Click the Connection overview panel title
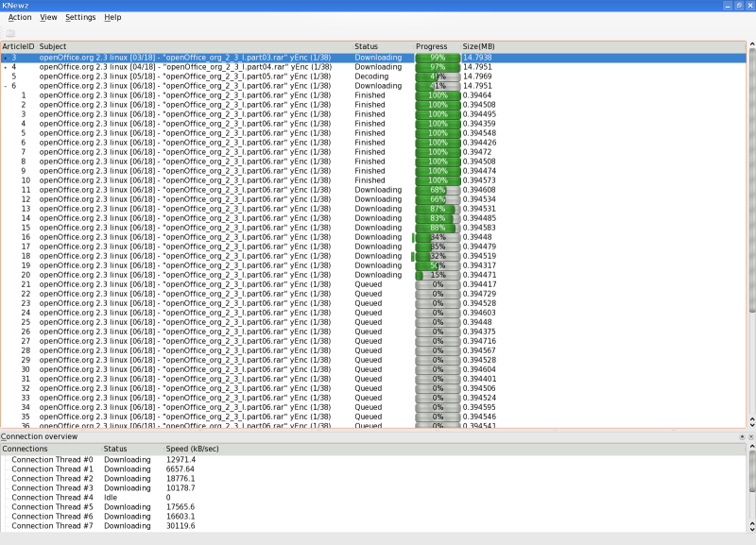Image resolution: width=756 pixels, height=545 pixels. coord(39,436)
